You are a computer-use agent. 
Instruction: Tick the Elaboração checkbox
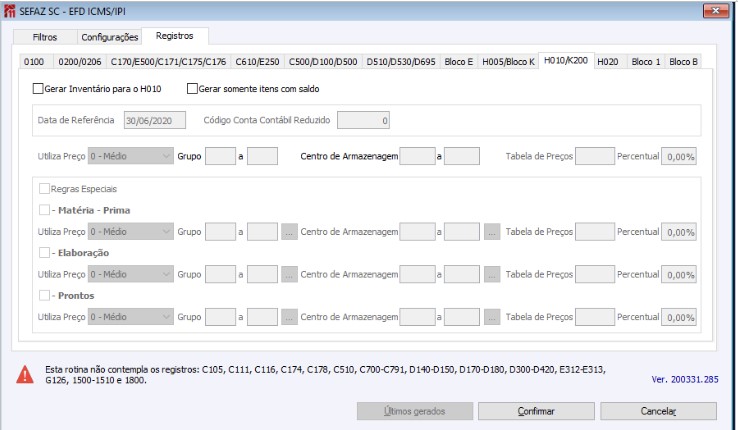(x=44, y=253)
